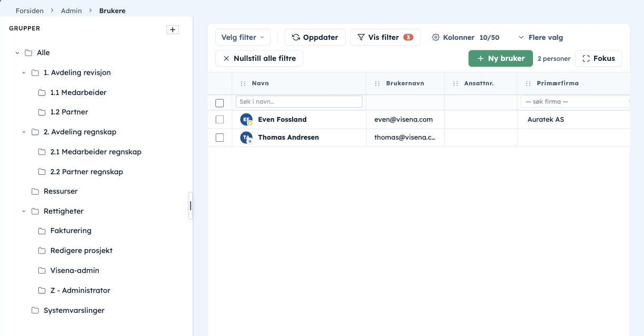Click the folder icon of 1.1 Medarbeider
Viewport: 644px width, 336px height.
tap(42, 92)
